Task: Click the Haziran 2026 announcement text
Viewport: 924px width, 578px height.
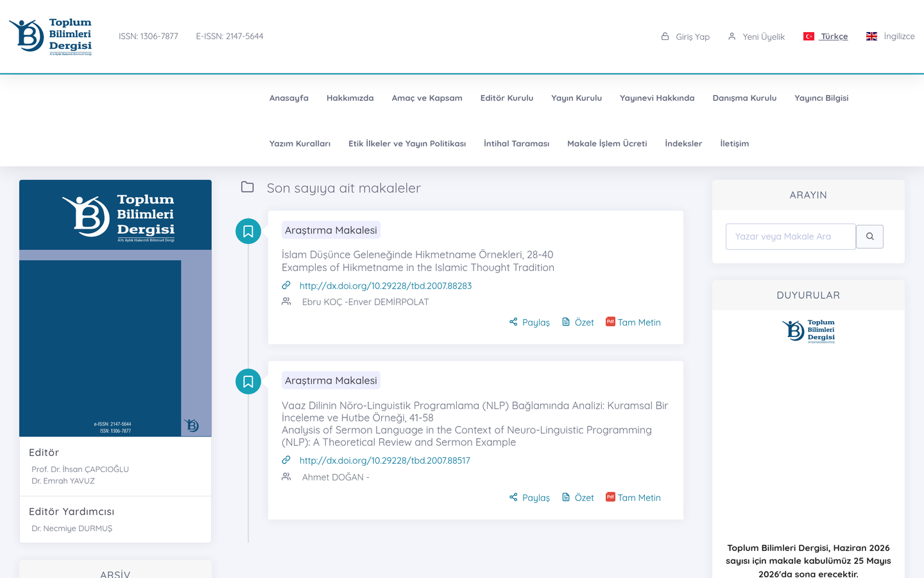Action: coord(809,561)
